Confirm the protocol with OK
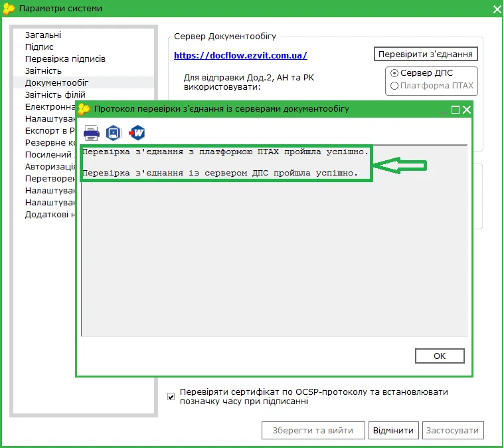The image size is (504, 448). tap(440, 356)
